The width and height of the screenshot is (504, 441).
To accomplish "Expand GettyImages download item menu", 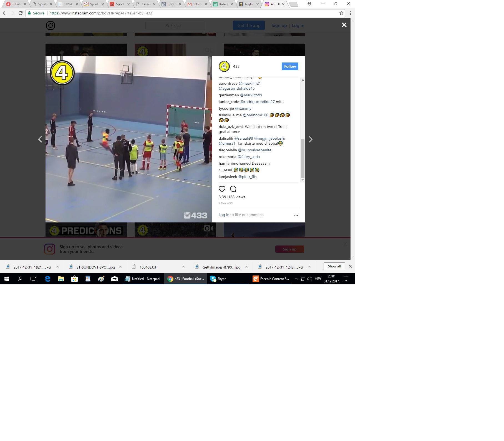I will (246, 267).
